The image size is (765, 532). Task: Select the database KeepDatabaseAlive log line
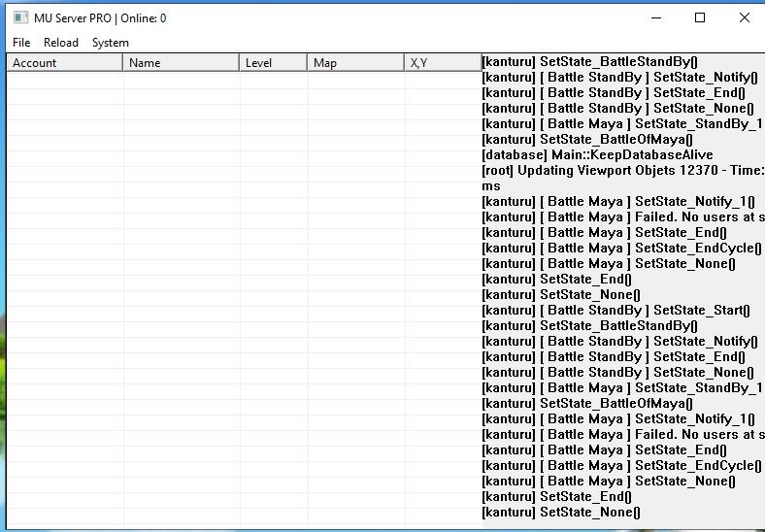pyautogui.click(x=597, y=155)
